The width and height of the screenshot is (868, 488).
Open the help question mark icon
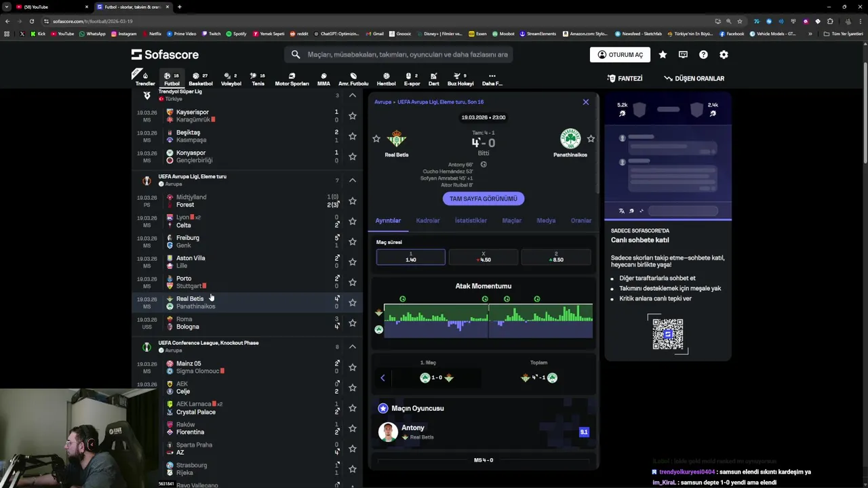click(x=703, y=55)
